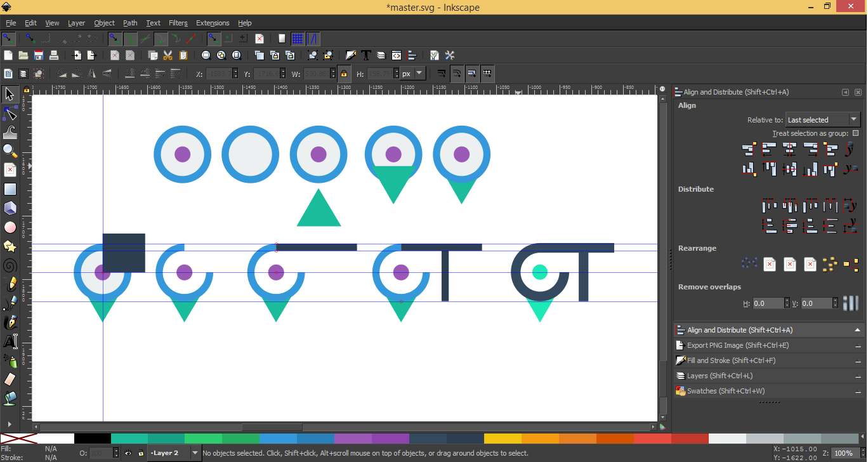Pick the Spiral drawing tool
The image size is (868, 462).
tap(10, 265)
